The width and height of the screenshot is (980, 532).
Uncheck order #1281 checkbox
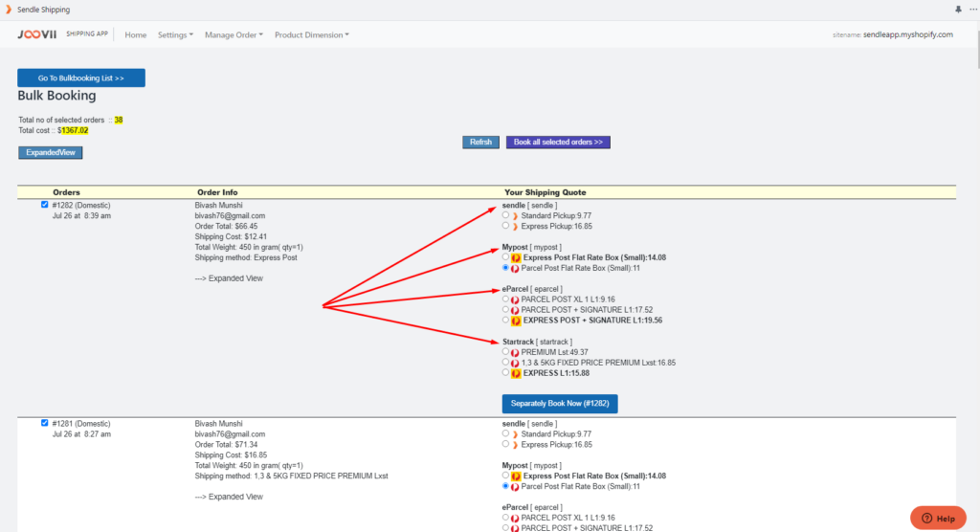tap(44, 423)
